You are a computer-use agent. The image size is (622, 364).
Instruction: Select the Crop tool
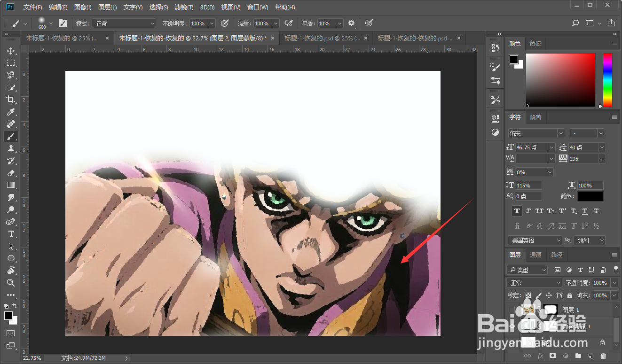tap(10, 100)
